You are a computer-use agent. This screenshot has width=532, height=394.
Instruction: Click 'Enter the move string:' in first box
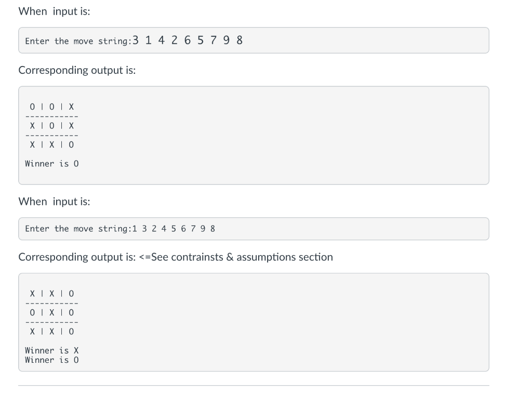click(78, 41)
